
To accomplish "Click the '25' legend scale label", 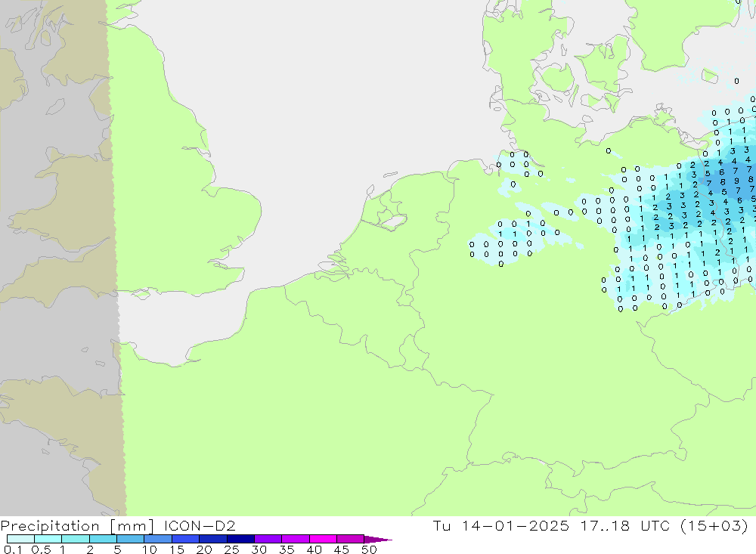I will tap(231, 549).
